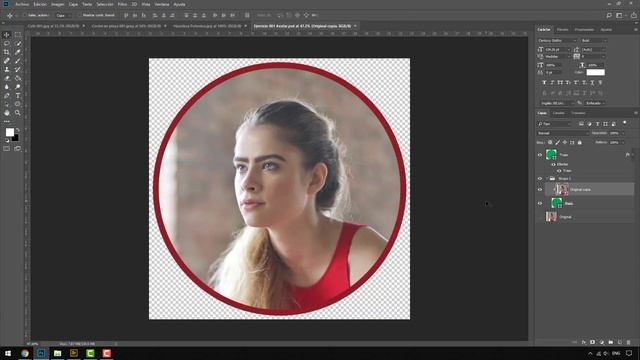Open the layer blend mode Normal dropdown

pyautogui.click(x=562, y=133)
